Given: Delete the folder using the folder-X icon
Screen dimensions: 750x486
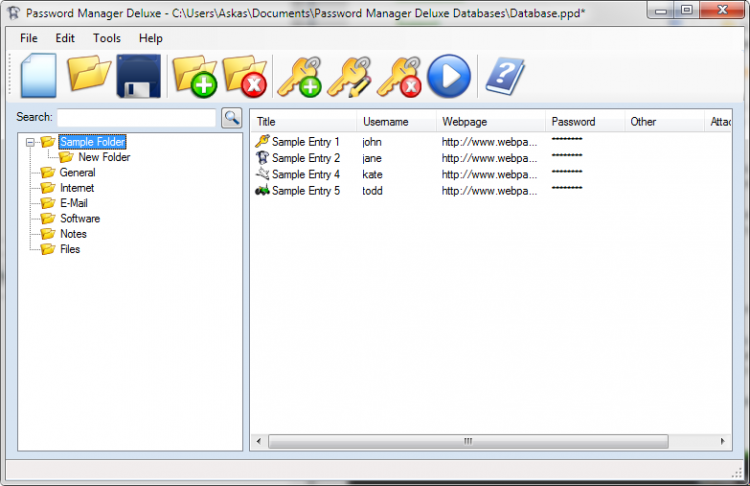Looking at the screenshot, I should pyautogui.click(x=244, y=76).
